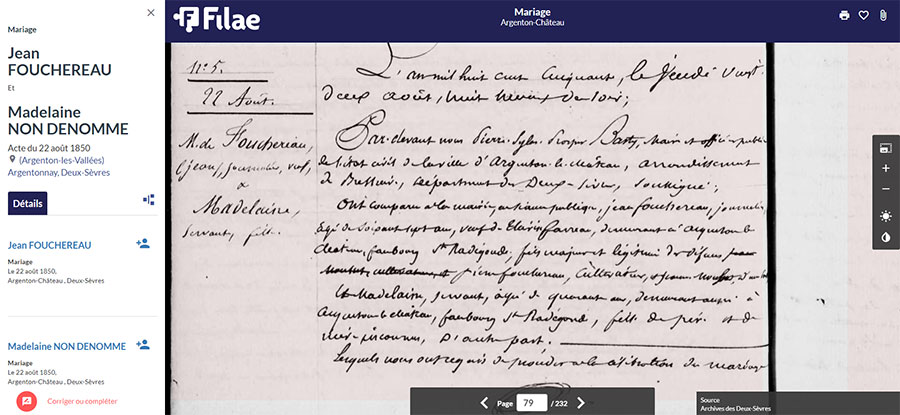Image resolution: width=900 pixels, height=415 pixels.
Task: Close the left details panel
Action: point(151,13)
